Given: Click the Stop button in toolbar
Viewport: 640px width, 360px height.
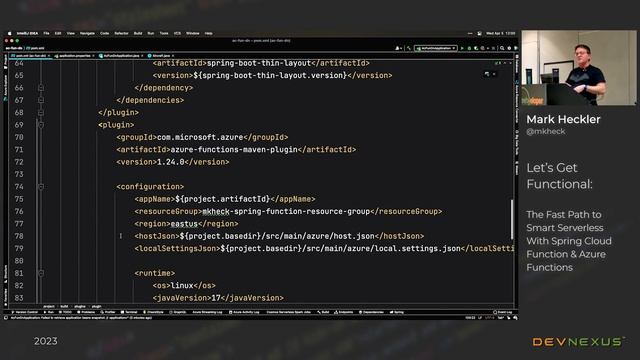Looking at the screenshot, I should 493,48.
